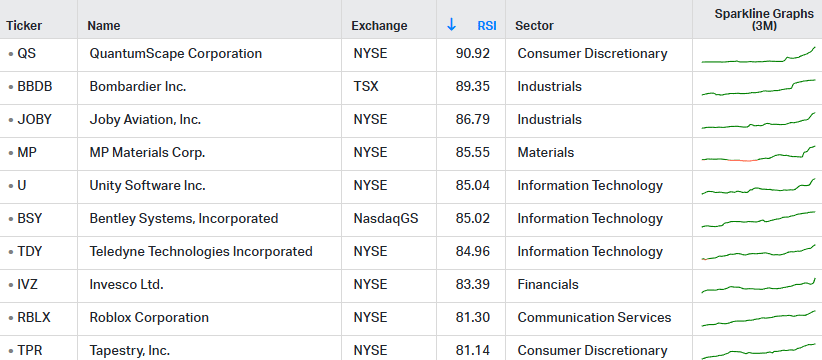The image size is (822, 360).
Task: Click the RSI value 85.02
Action: [472, 219]
